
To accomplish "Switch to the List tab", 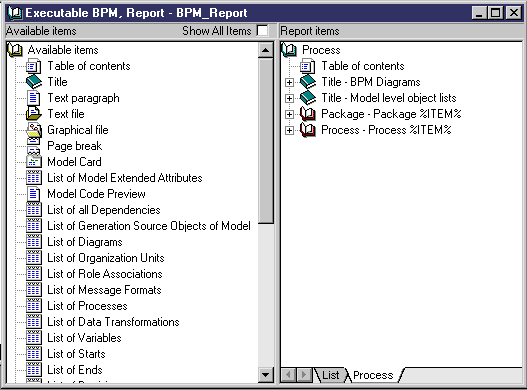I will coord(330,375).
